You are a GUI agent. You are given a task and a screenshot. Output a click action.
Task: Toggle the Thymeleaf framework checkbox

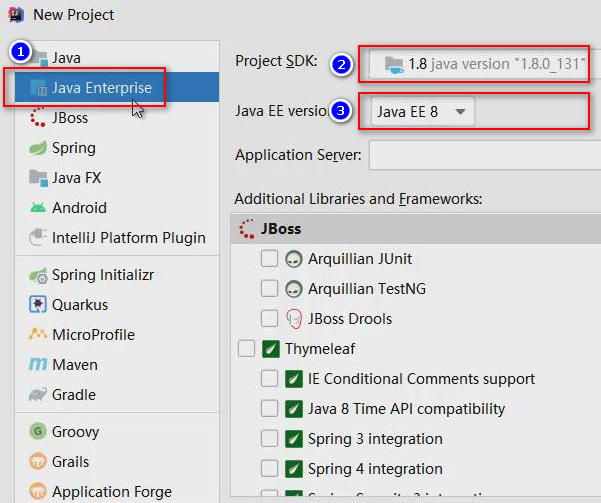[x=246, y=349]
